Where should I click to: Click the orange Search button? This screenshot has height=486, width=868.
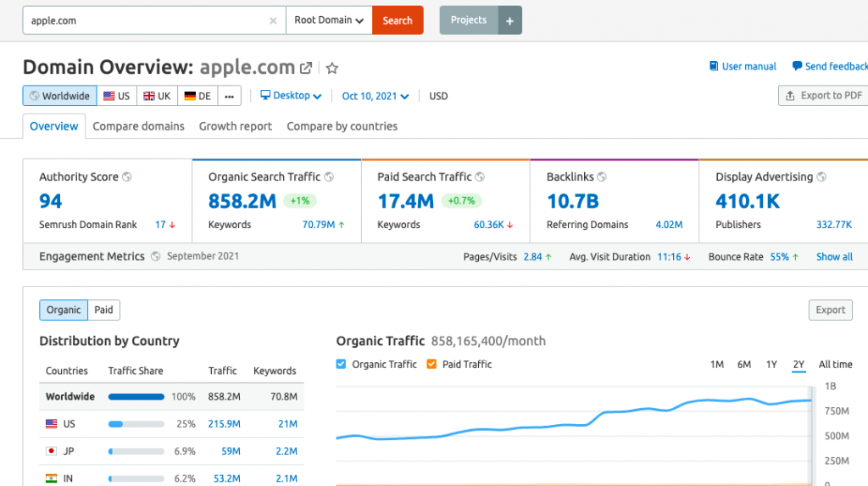tap(398, 20)
